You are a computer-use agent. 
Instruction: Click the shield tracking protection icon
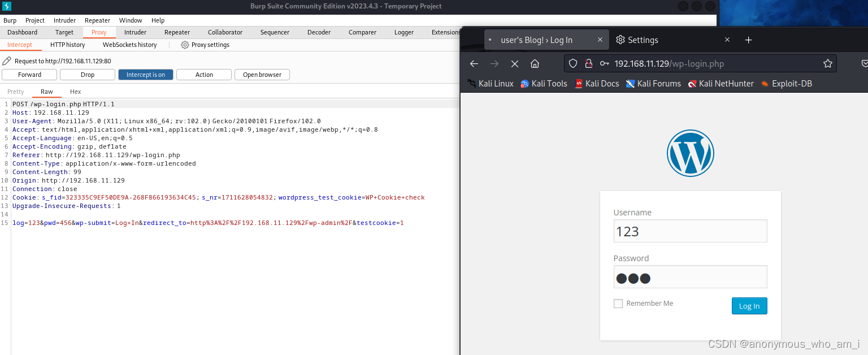click(573, 64)
